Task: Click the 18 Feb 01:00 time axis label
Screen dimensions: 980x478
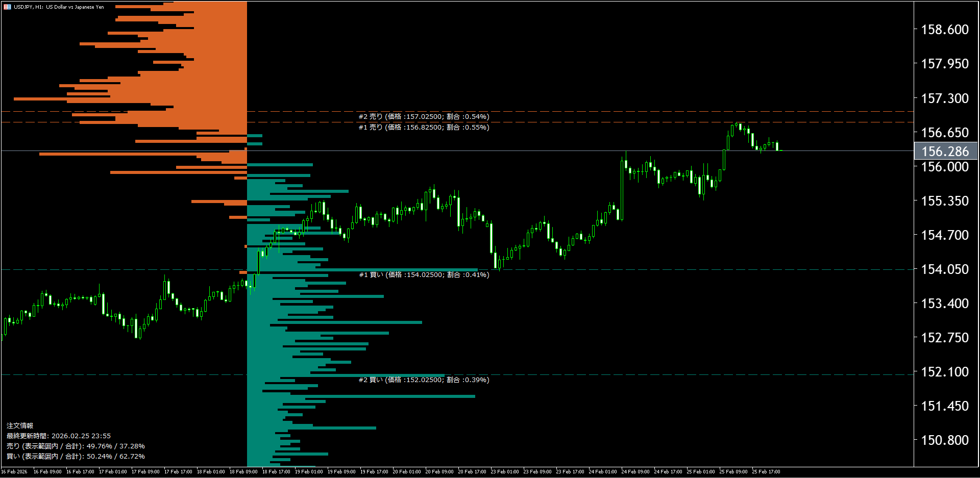Action: 211,472
